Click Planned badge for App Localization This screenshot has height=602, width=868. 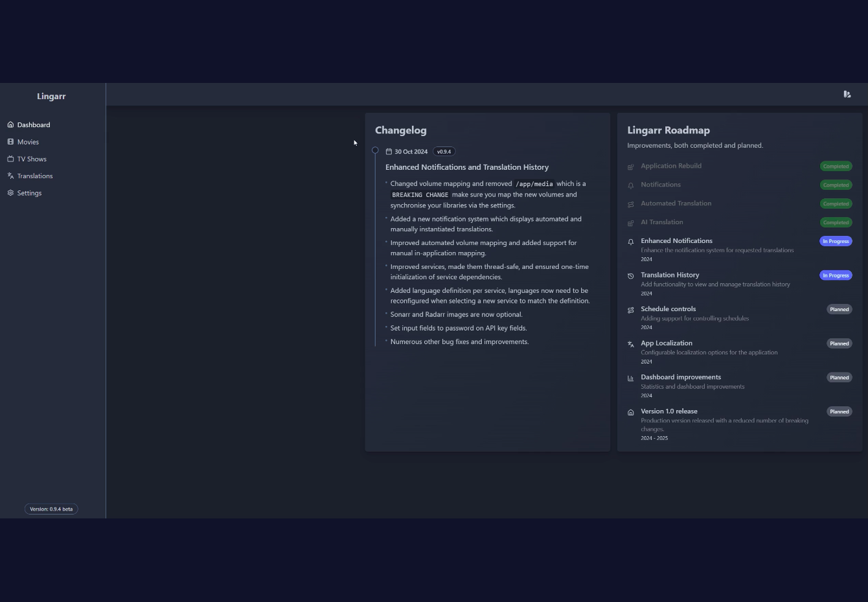839,343
